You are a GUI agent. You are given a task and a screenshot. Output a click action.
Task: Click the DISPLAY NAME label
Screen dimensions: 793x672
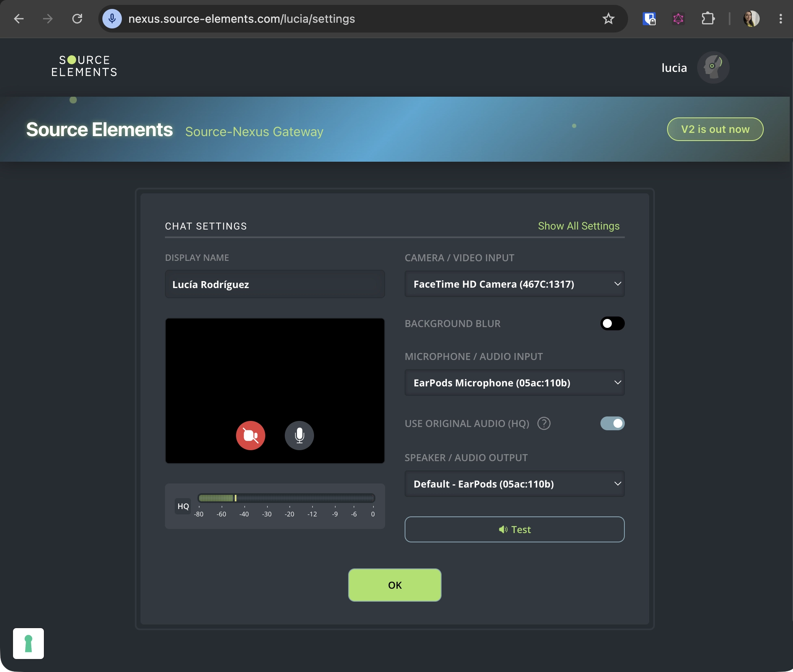pos(197,258)
